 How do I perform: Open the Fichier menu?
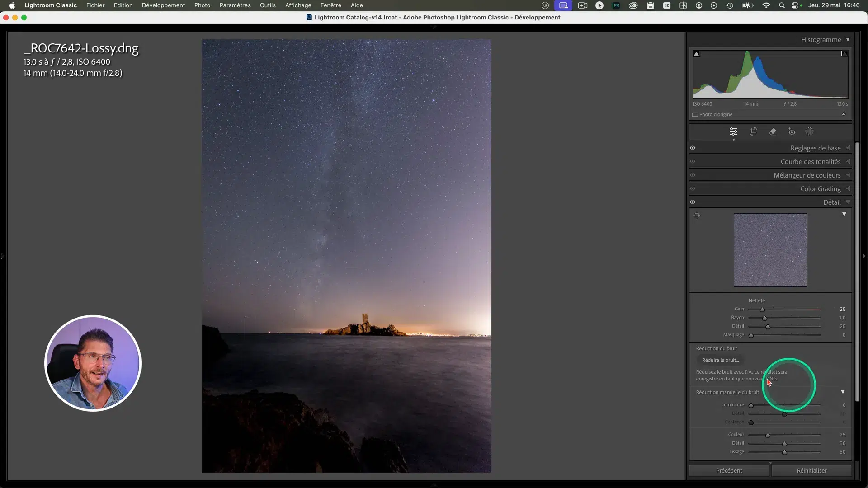[95, 5]
